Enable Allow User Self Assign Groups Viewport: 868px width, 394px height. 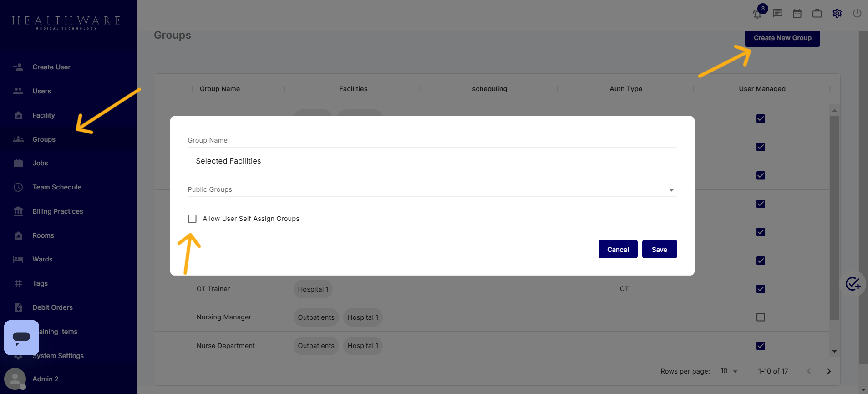pos(193,219)
